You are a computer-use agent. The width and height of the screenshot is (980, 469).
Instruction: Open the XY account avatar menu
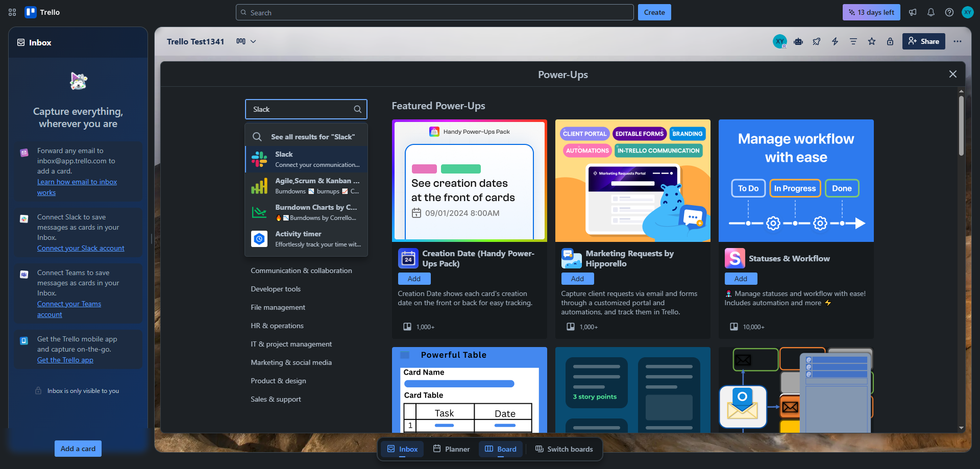968,12
